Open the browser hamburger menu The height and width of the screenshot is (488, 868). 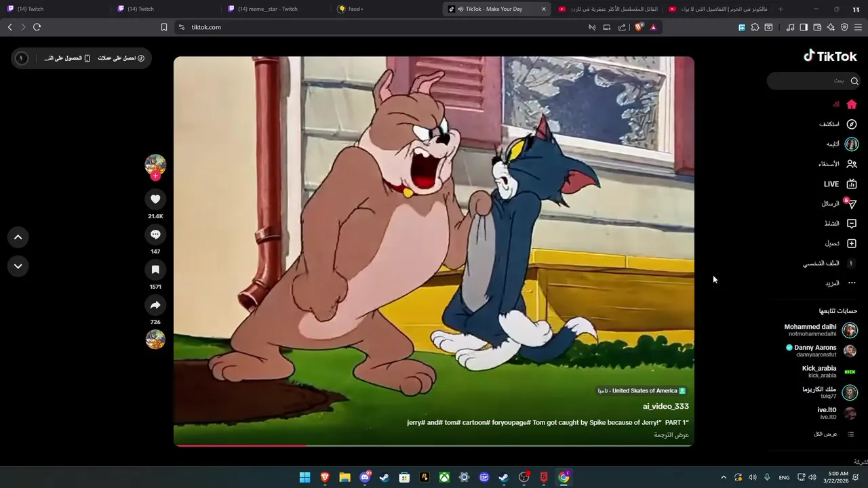coord(858,27)
